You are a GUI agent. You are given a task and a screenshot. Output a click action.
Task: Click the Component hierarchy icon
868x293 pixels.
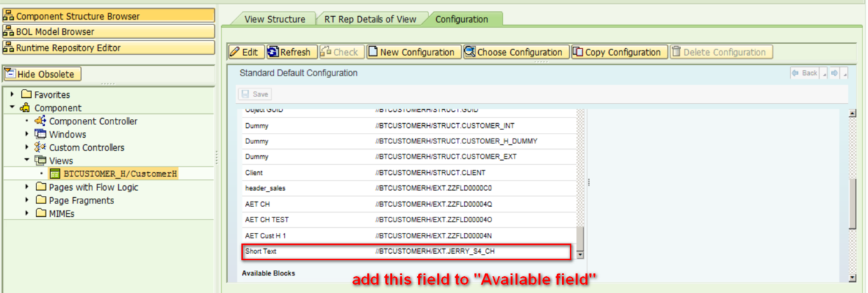(26, 108)
